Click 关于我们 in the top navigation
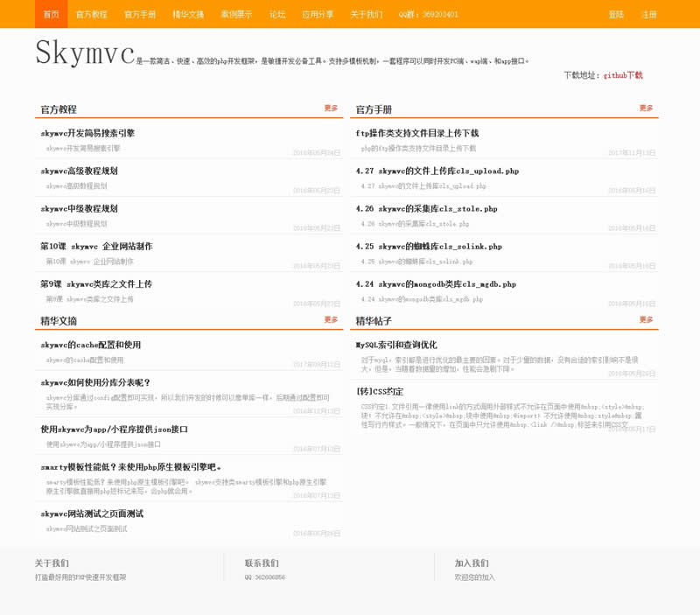This screenshot has width=700, height=615. (366, 14)
